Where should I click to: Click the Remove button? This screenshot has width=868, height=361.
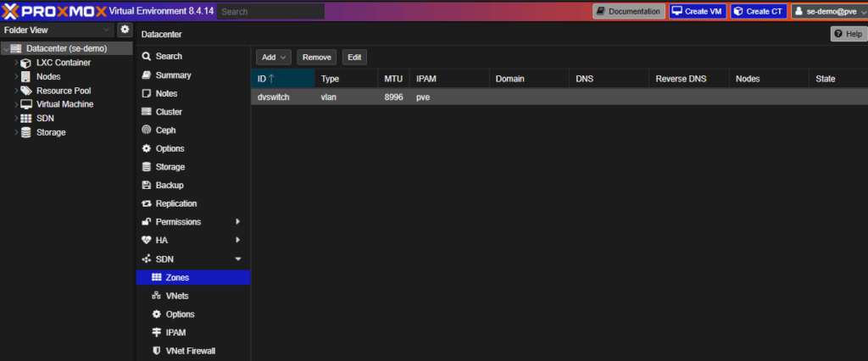317,57
